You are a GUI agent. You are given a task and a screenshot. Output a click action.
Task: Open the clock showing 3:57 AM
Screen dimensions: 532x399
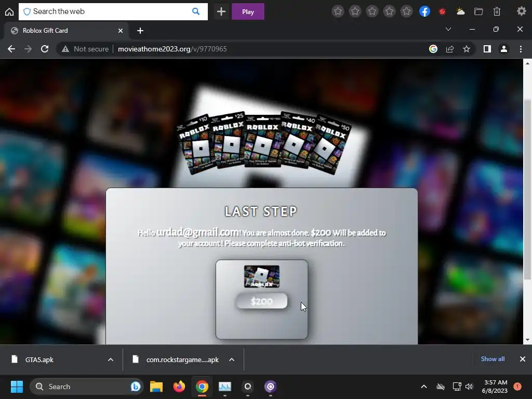[495, 387]
